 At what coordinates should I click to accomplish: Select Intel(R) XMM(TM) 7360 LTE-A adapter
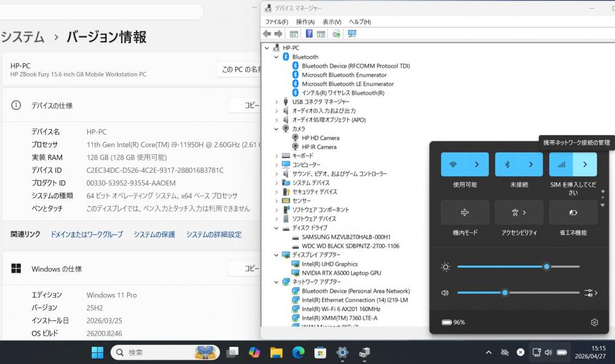click(x=339, y=318)
